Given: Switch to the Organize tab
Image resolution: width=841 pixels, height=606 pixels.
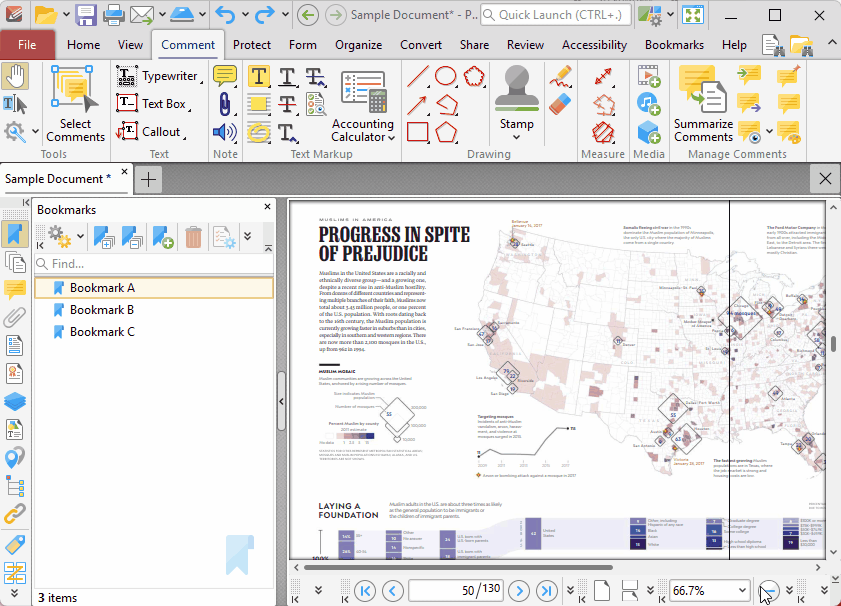Looking at the screenshot, I should click(x=358, y=45).
